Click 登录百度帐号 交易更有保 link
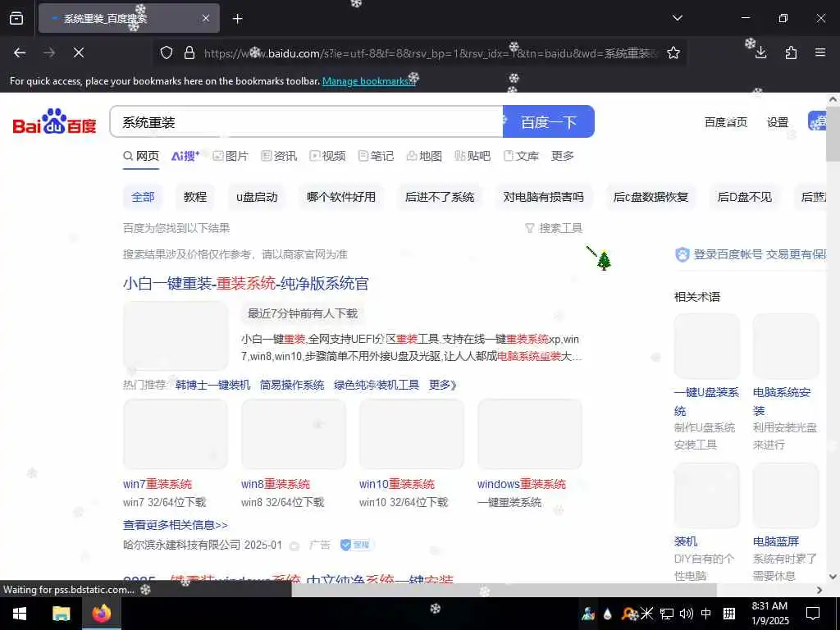This screenshot has width=840, height=630. pos(751,254)
